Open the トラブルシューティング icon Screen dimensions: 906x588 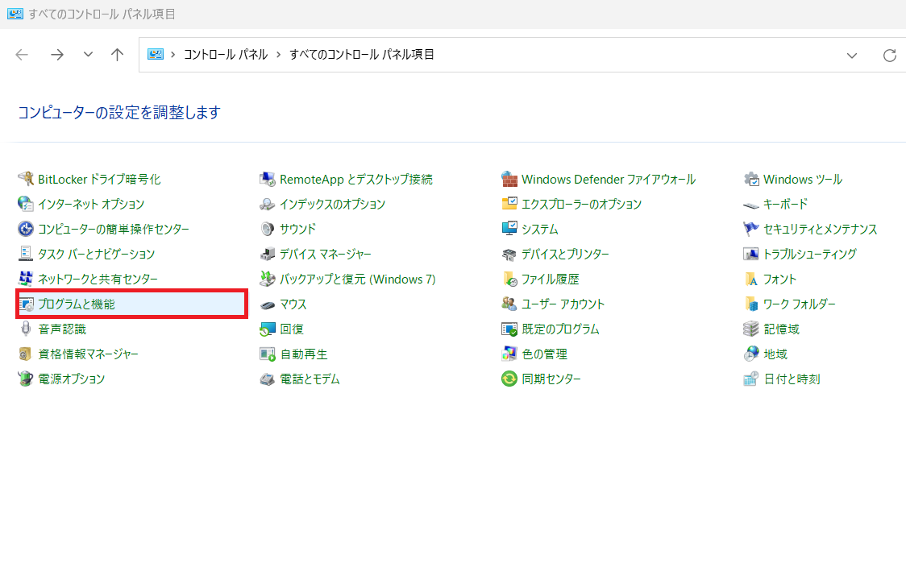751,254
